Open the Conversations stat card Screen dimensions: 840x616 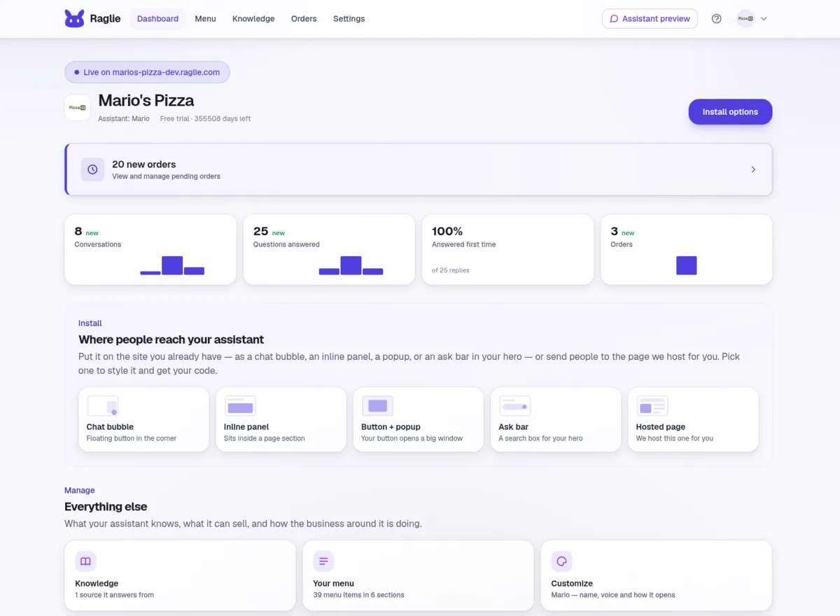pyautogui.click(x=150, y=249)
